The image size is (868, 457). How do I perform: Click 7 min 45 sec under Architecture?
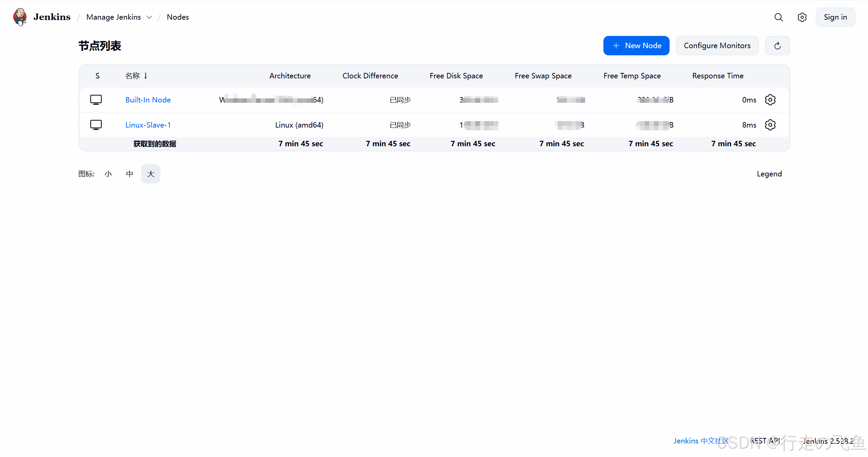tap(301, 144)
